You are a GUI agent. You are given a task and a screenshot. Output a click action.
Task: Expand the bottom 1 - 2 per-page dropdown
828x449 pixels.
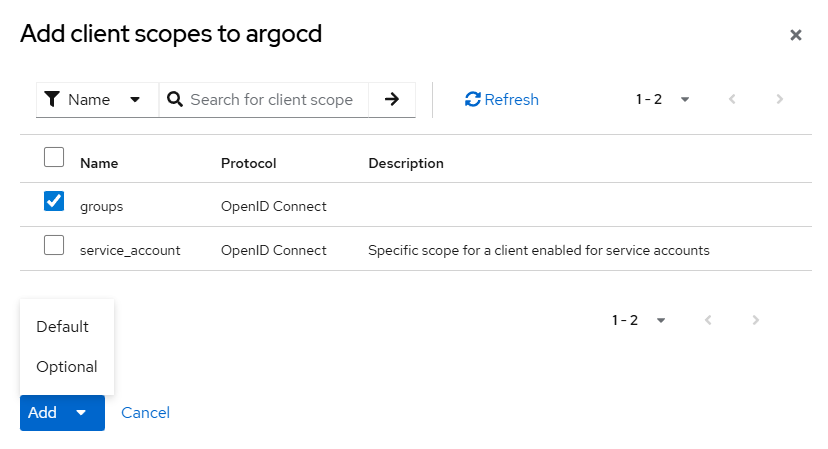click(x=640, y=320)
